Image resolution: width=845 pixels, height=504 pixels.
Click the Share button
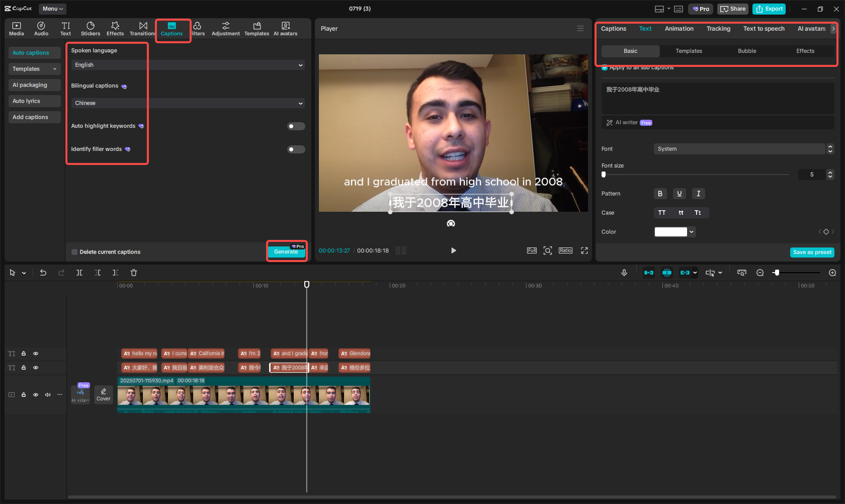click(x=733, y=9)
